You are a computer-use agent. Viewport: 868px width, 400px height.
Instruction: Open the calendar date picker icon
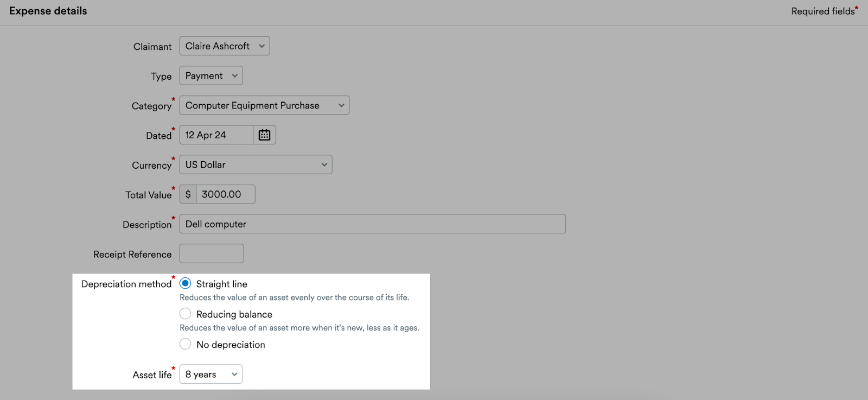click(264, 135)
